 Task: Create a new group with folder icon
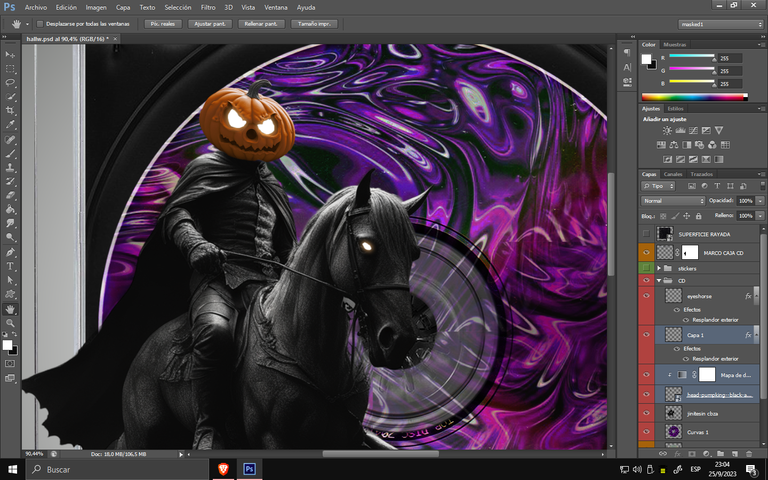[720, 454]
